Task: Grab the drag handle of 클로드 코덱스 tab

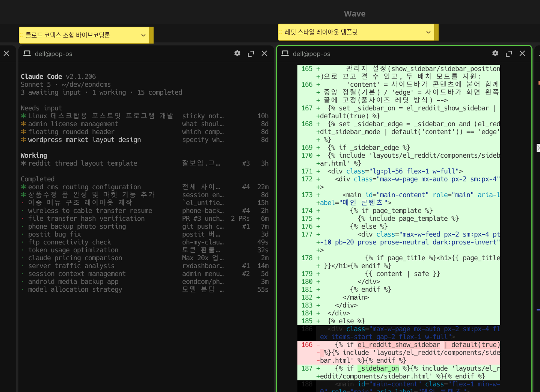Action: tap(21, 35)
